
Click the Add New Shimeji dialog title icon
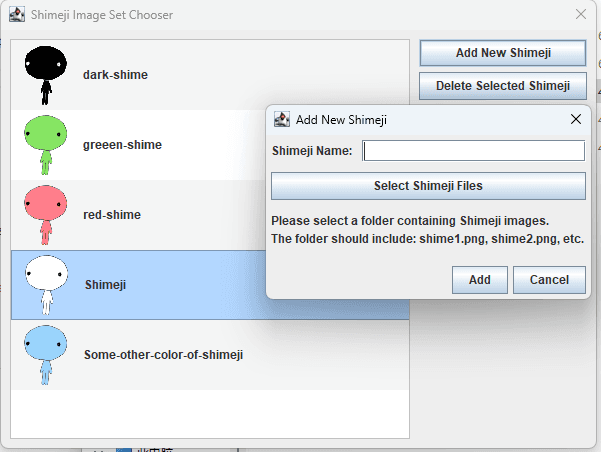[282, 120]
